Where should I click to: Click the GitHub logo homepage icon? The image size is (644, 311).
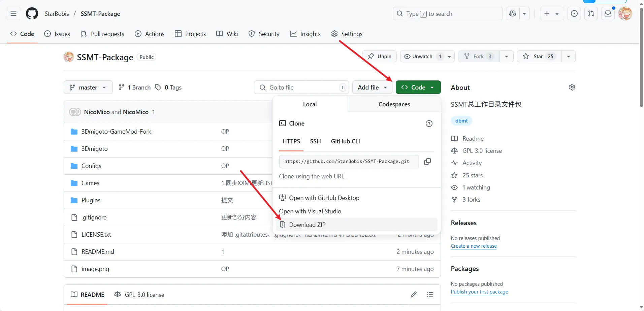[32, 13]
